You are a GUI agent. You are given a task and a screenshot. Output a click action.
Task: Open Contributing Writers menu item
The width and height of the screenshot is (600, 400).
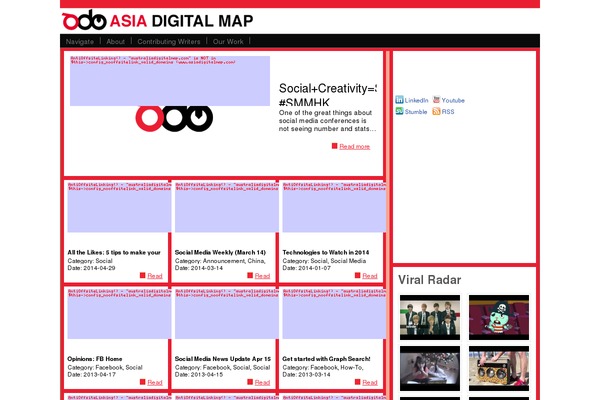coord(169,41)
